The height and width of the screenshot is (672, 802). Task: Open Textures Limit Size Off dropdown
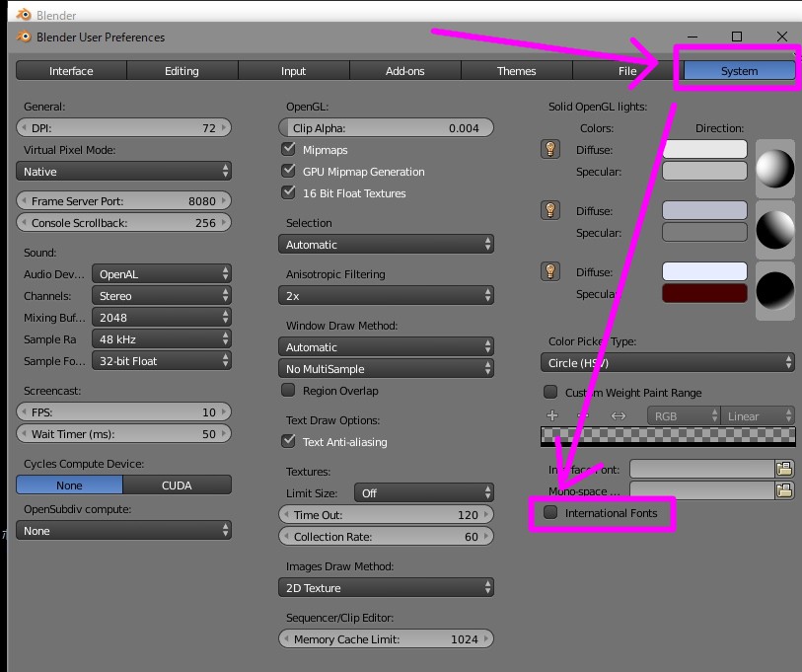pos(424,492)
